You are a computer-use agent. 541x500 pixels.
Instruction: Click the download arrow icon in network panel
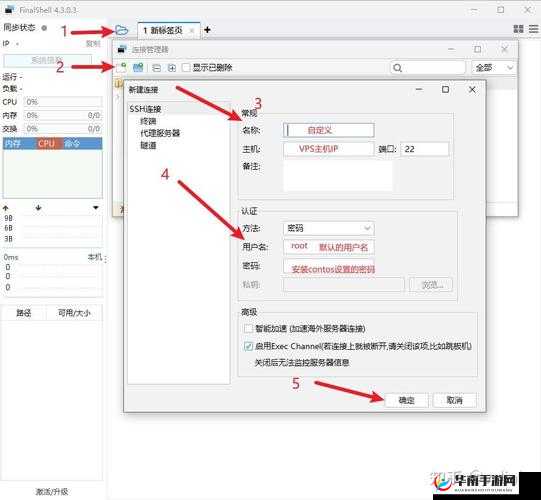[38, 208]
